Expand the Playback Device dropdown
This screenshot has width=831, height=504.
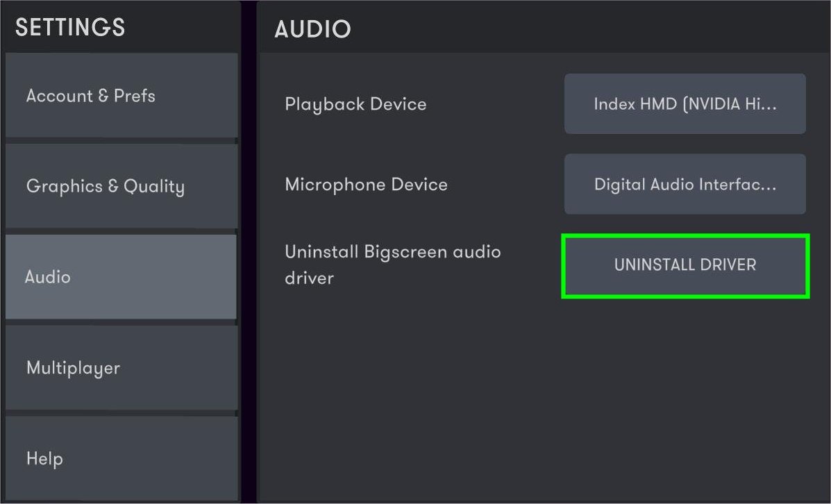pos(685,104)
